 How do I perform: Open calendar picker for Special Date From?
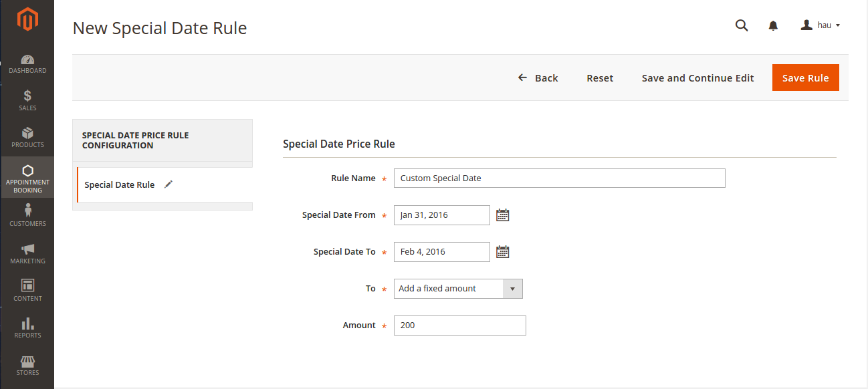click(x=503, y=215)
